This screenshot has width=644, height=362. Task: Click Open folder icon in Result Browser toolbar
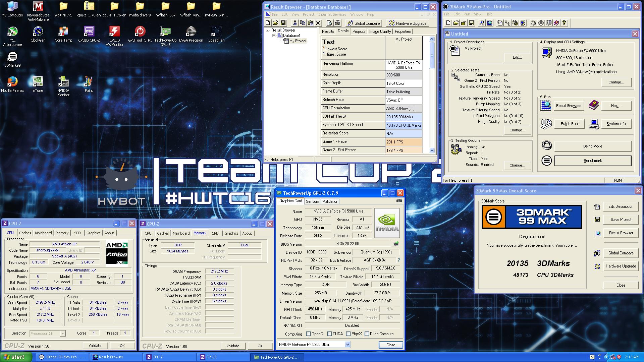(x=275, y=23)
